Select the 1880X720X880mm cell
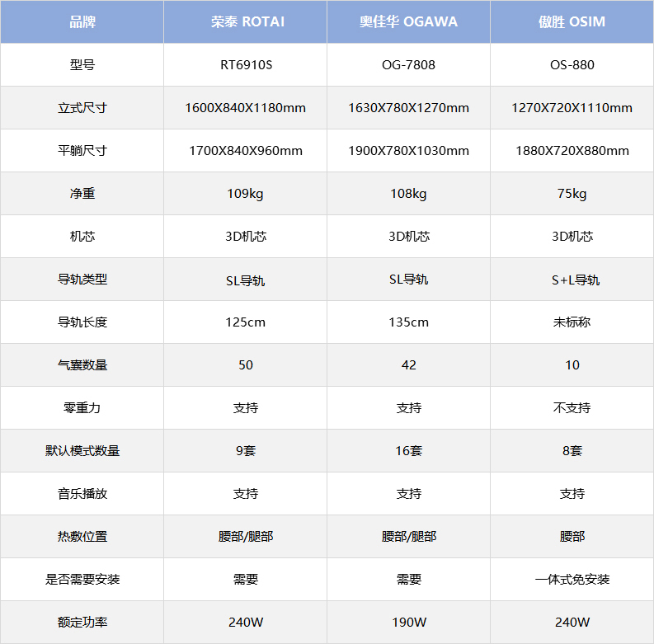 tap(572, 151)
